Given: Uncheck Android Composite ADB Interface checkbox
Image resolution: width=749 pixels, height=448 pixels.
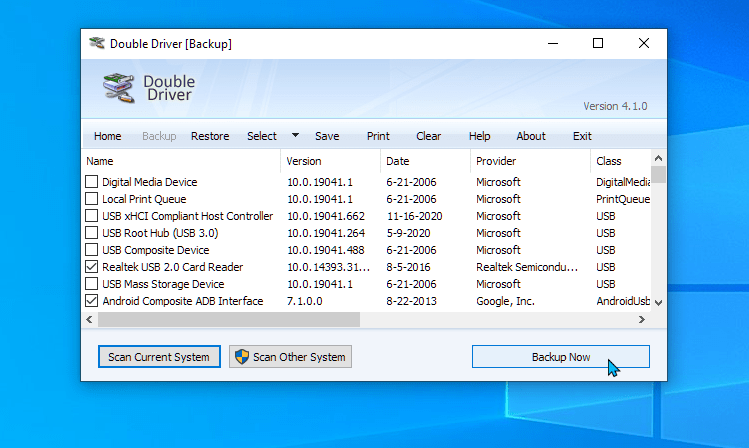Looking at the screenshot, I should [x=91, y=301].
